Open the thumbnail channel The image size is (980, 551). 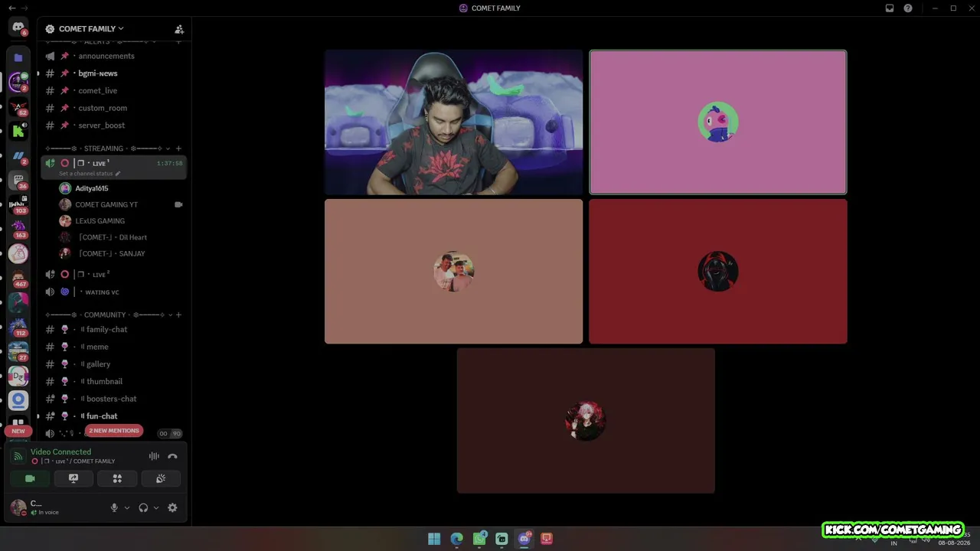(x=113, y=381)
